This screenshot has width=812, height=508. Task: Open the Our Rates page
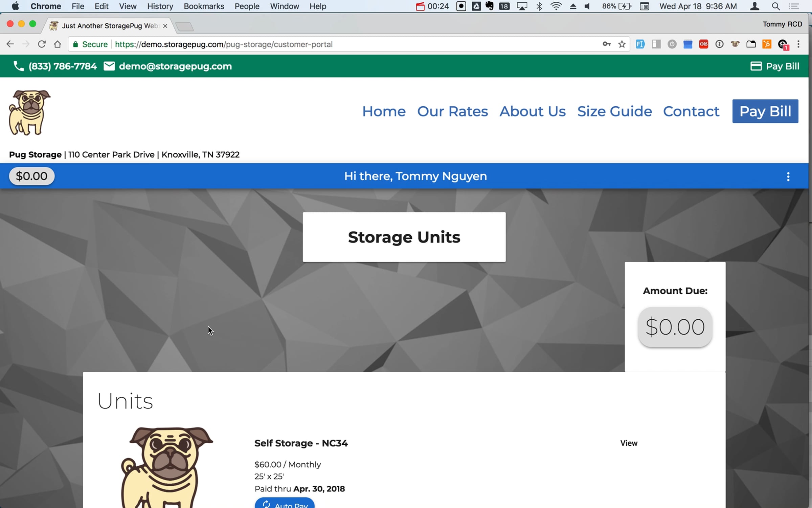click(x=452, y=111)
